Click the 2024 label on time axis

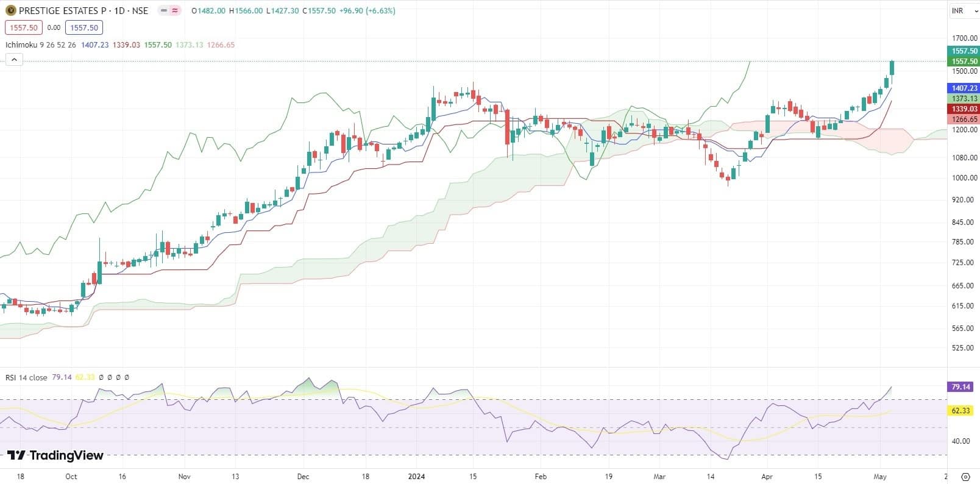[416, 477]
